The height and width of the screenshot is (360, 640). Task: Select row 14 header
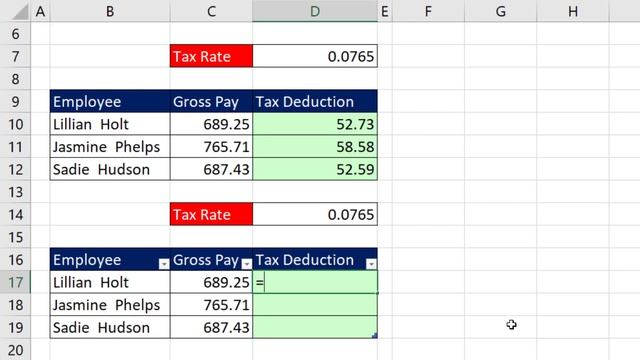[x=15, y=214]
